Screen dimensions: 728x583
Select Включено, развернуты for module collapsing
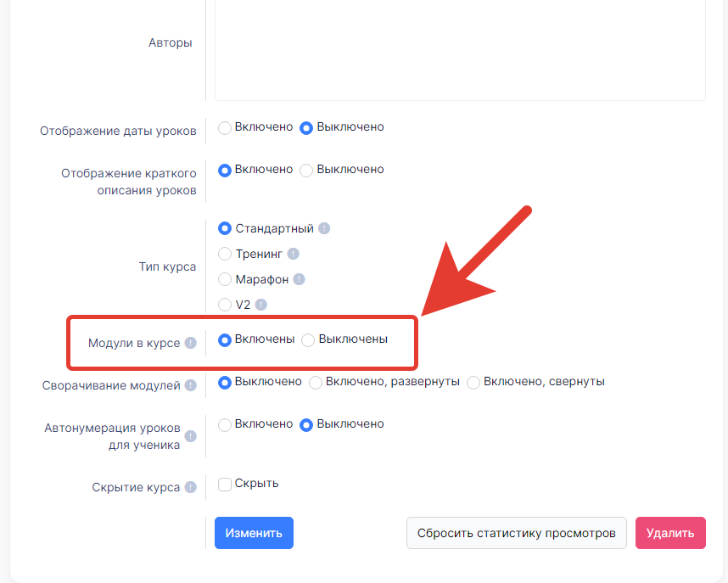[x=316, y=383]
